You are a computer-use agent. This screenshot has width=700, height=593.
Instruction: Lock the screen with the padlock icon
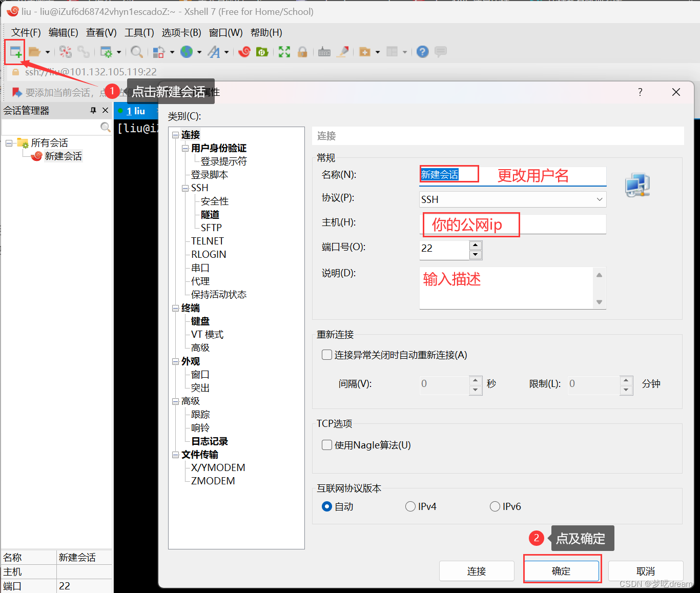(x=303, y=52)
